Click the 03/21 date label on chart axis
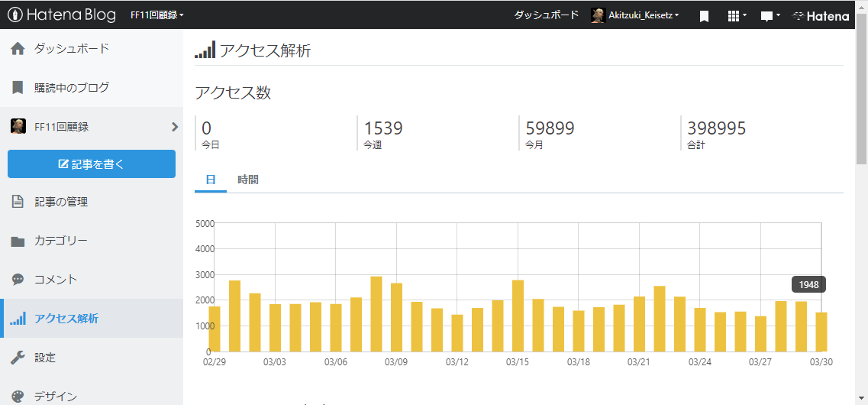Image resolution: width=868 pixels, height=405 pixels. [638, 361]
